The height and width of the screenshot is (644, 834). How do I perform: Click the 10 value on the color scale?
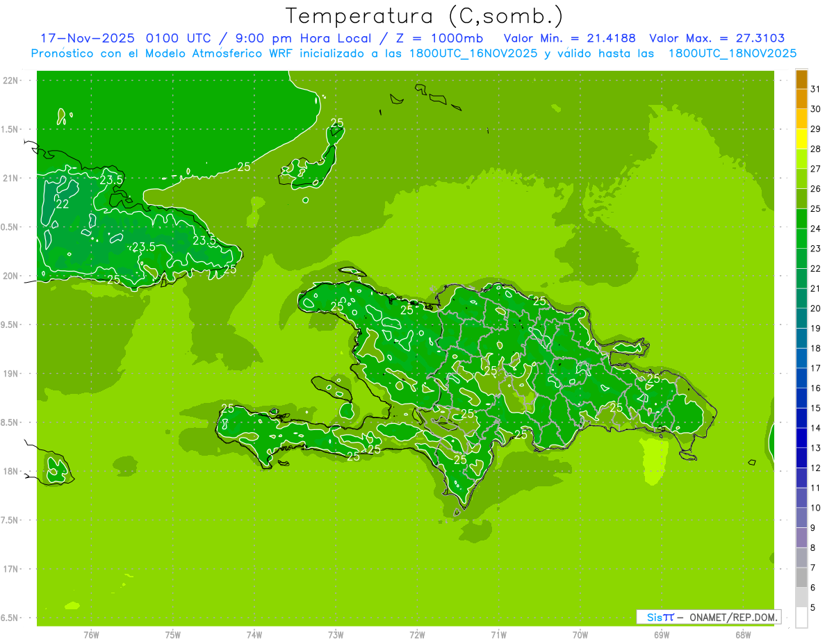pos(815,508)
